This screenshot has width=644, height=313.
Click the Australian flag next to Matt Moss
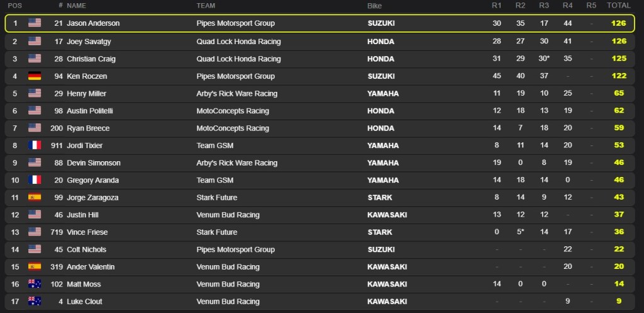(35, 284)
